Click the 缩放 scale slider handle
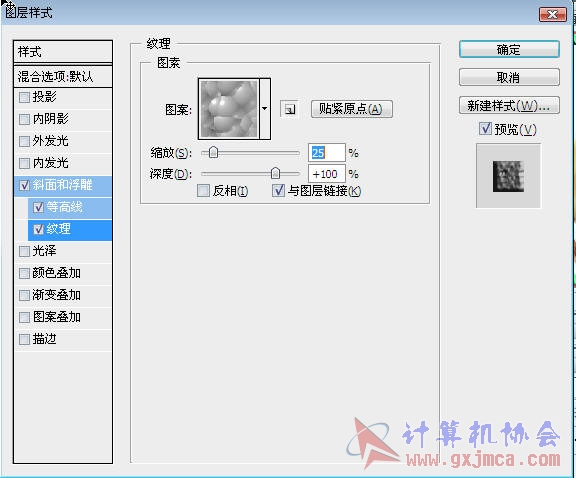The image size is (576, 478). click(213, 152)
